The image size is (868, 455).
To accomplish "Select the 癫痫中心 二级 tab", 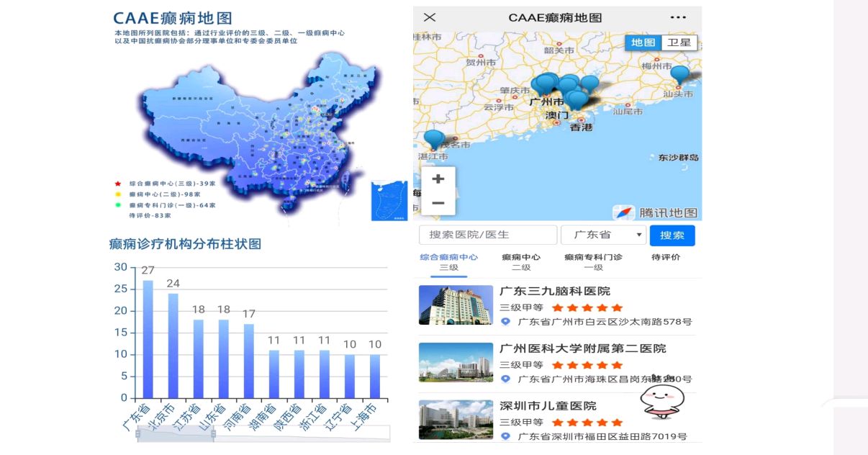I will (521, 262).
